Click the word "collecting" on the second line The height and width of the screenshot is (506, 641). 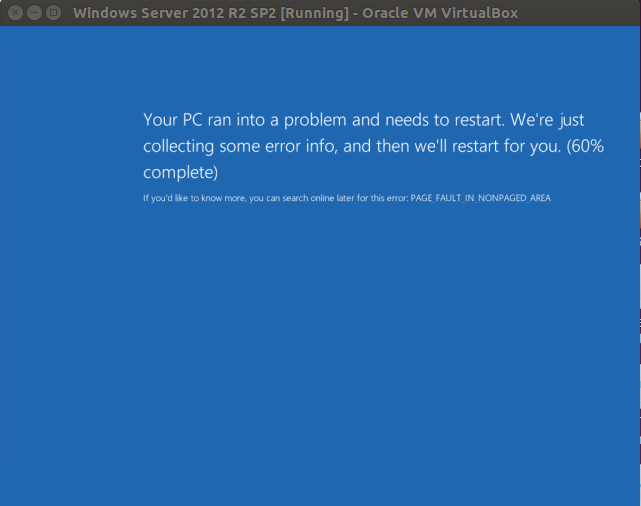click(178, 146)
